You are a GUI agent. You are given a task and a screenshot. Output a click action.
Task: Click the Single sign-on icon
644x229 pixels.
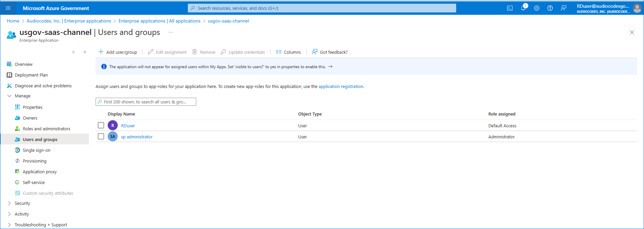(17, 150)
